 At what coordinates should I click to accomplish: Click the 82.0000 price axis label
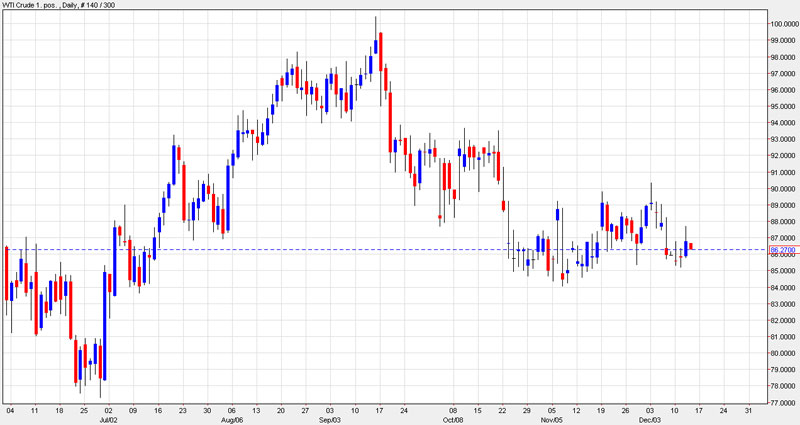784,320
